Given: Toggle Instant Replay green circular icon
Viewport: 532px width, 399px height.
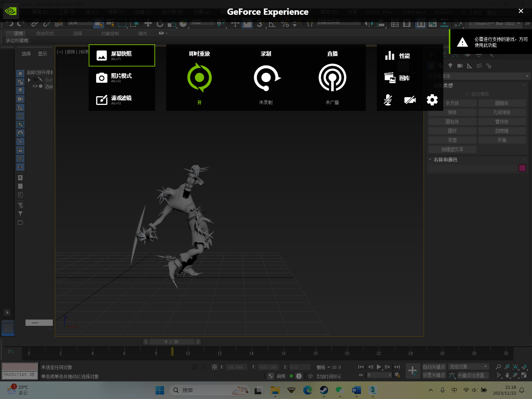Looking at the screenshot, I should click(x=199, y=78).
